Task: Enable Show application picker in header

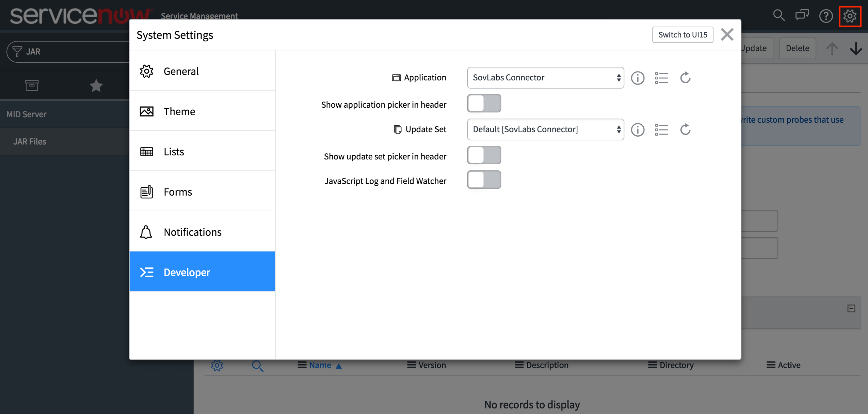Action: (x=484, y=103)
